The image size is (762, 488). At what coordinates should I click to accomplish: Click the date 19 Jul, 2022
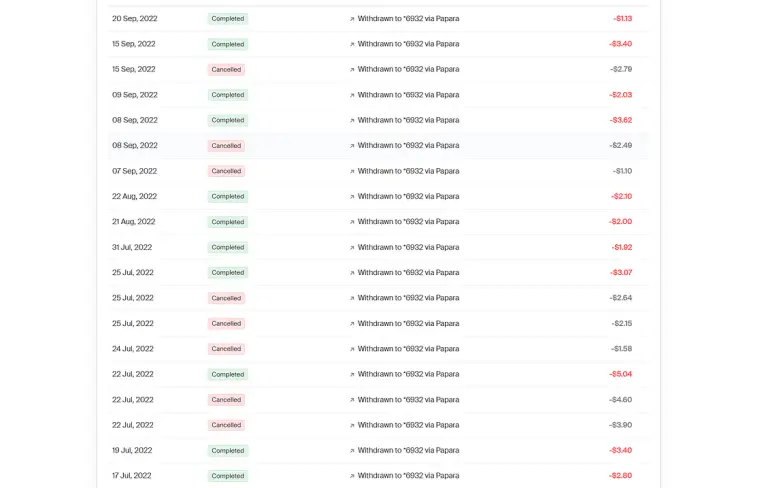(132, 451)
